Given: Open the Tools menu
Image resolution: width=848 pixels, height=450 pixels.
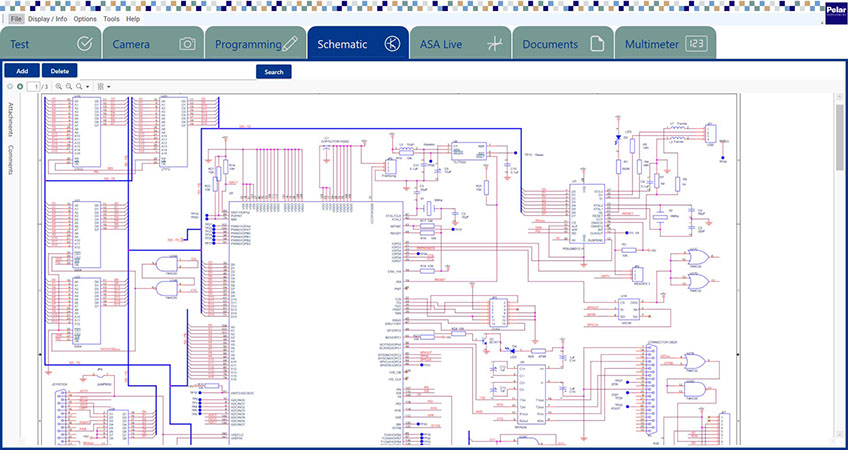Looking at the screenshot, I should pos(111,19).
